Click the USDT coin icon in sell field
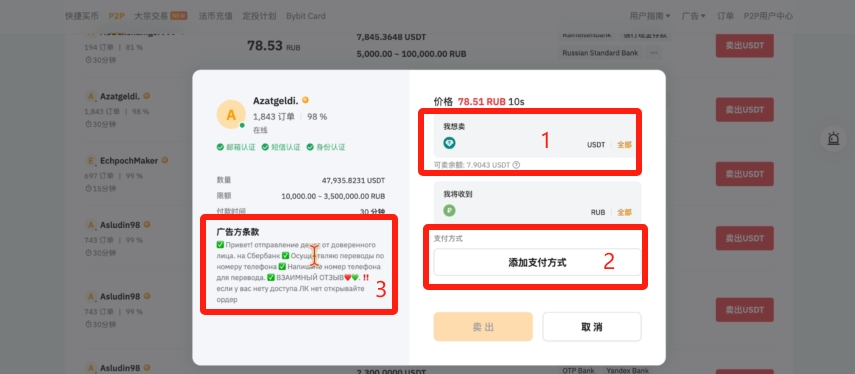This screenshot has height=374, width=855. click(449, 143)
